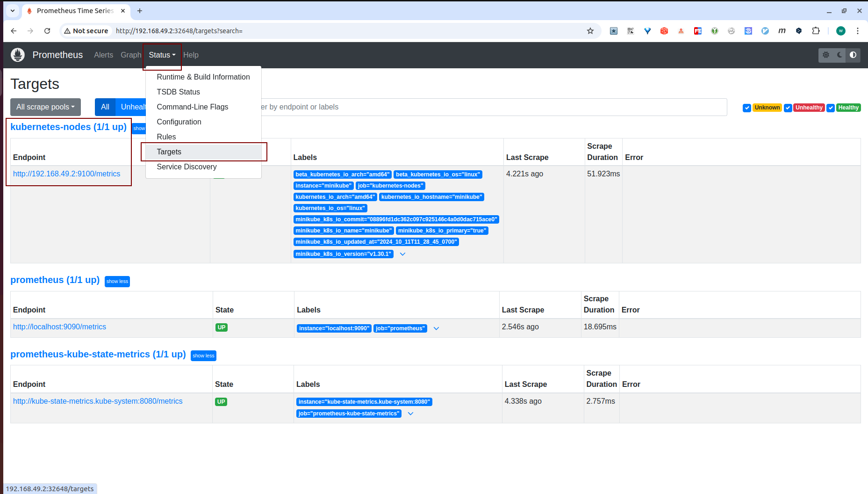Select Rules from Status menu

coord(203,137)
